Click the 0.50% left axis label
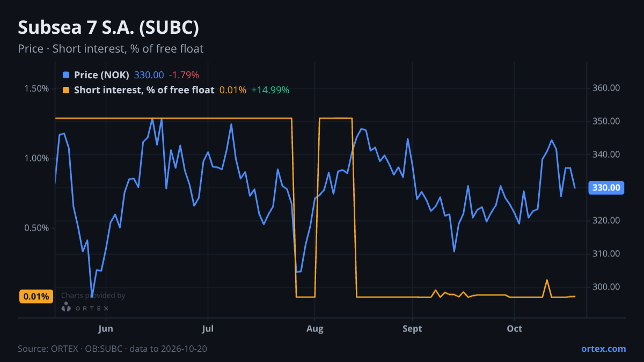The image size is (644, 362). pyautogui.click(x=36, y=228)
